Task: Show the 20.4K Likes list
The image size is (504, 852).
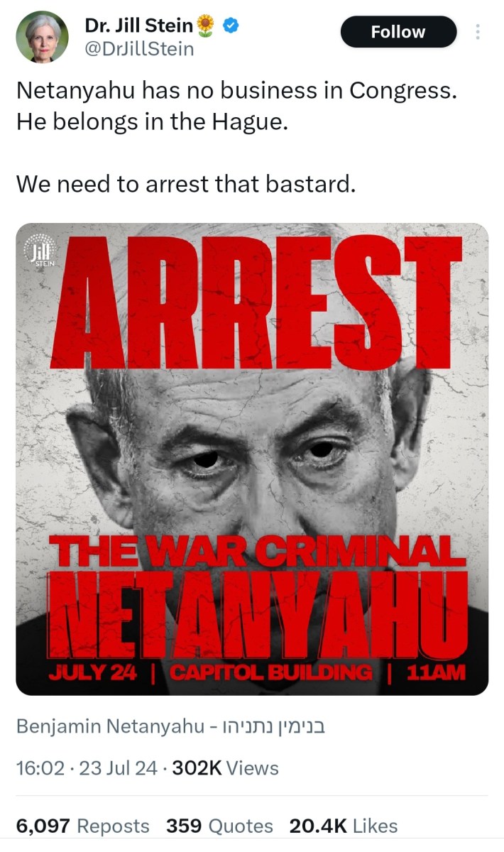Action: click(344, 826)
